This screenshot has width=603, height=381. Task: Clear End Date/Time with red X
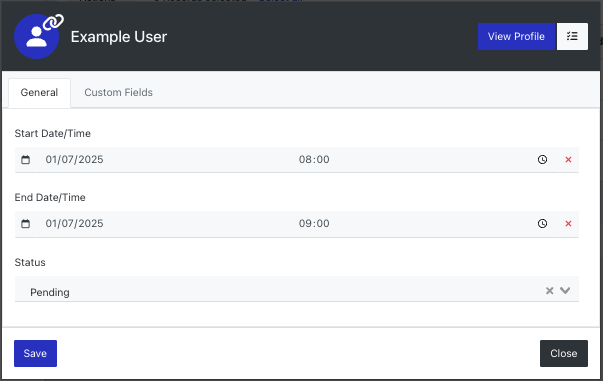(568, 223)
